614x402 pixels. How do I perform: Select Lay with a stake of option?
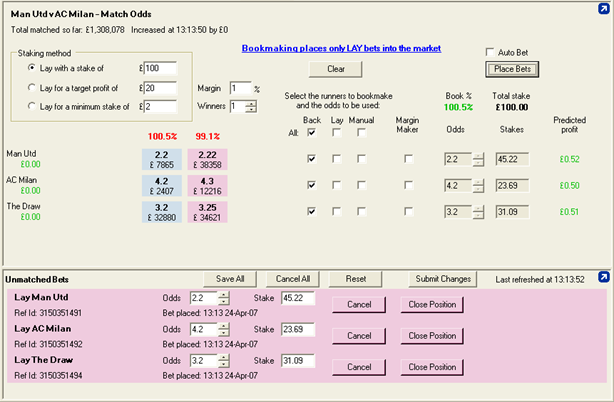(32, 68)
